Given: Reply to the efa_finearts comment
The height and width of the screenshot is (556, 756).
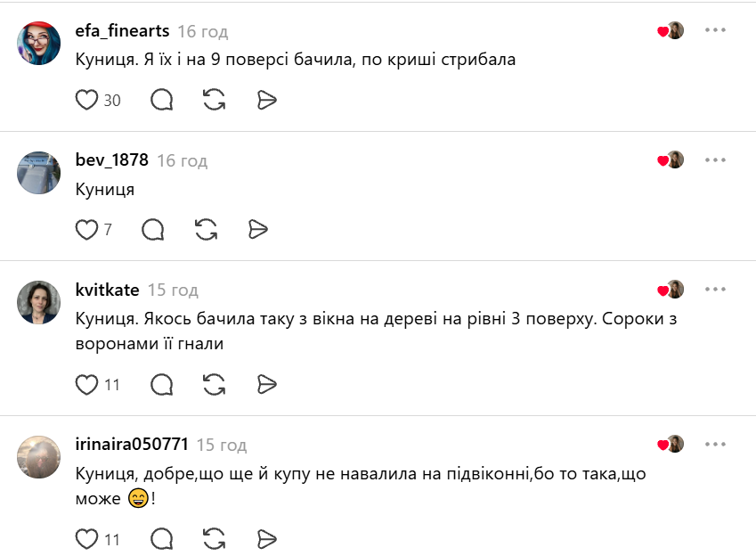Looking at the screenshot, I should [161, 100].
